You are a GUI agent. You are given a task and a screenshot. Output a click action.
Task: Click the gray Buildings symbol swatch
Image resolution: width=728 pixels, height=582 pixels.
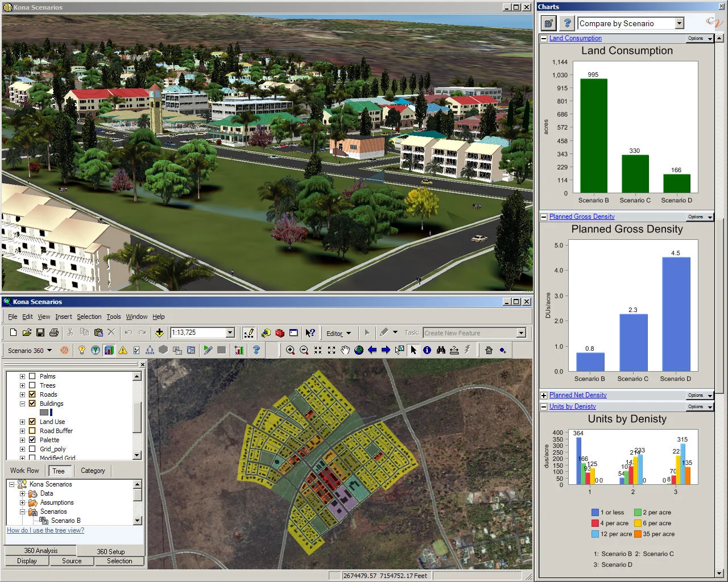[x=44, y=413]
